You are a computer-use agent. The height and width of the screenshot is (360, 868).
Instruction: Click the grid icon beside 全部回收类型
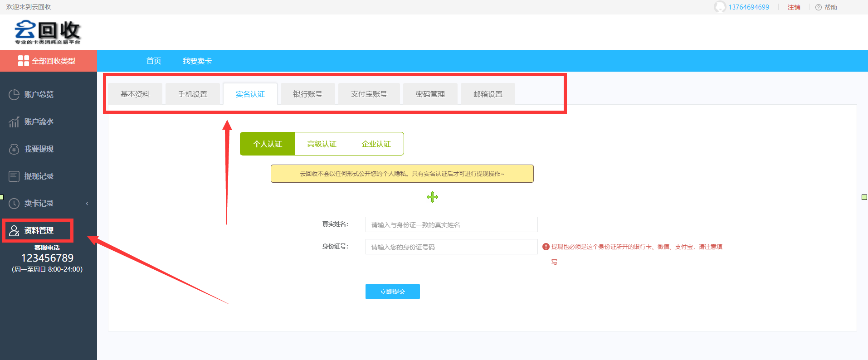24,61
